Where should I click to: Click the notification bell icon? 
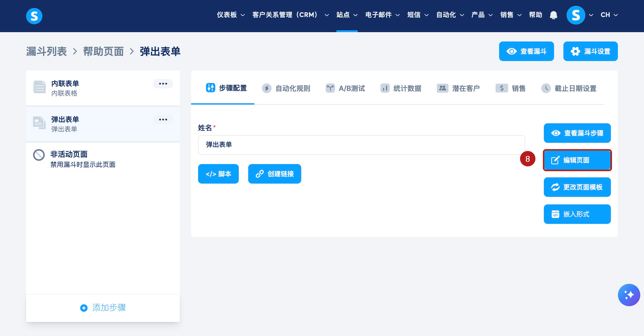coord(553,15)
